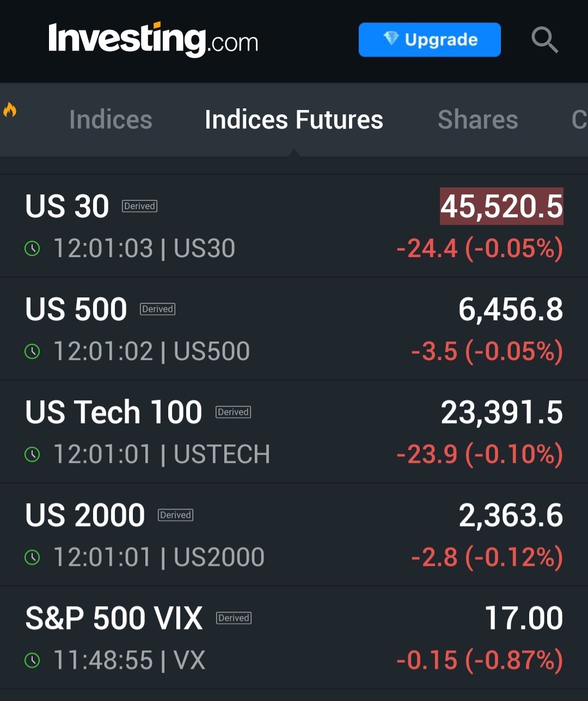Go to Investing.com home via logo
The height and width of the screenshot is (701, 588).
coord(153,39)
